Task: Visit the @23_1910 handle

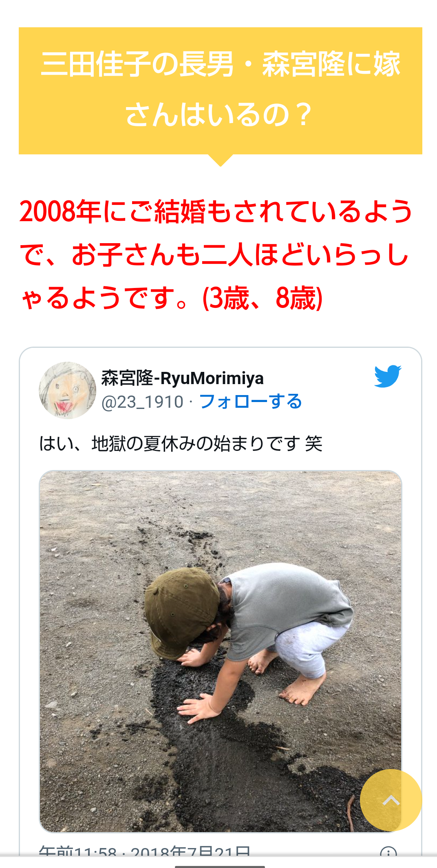Action: click(x=142, y=402)
